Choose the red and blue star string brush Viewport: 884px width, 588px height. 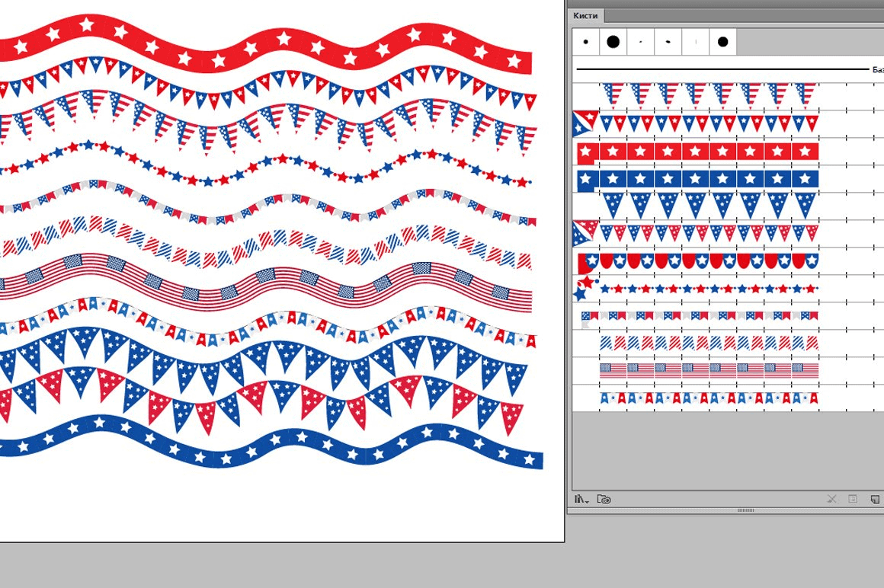697,289
